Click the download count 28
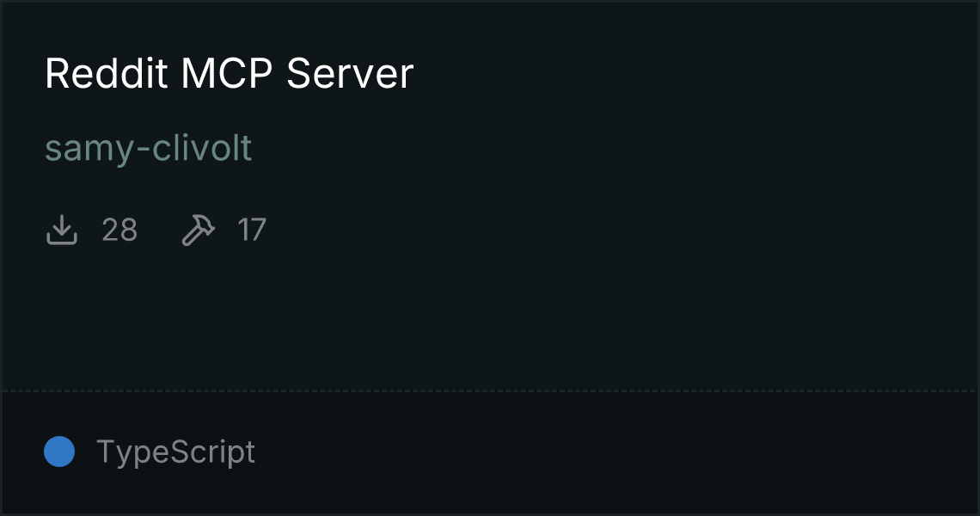 [119, 230]
